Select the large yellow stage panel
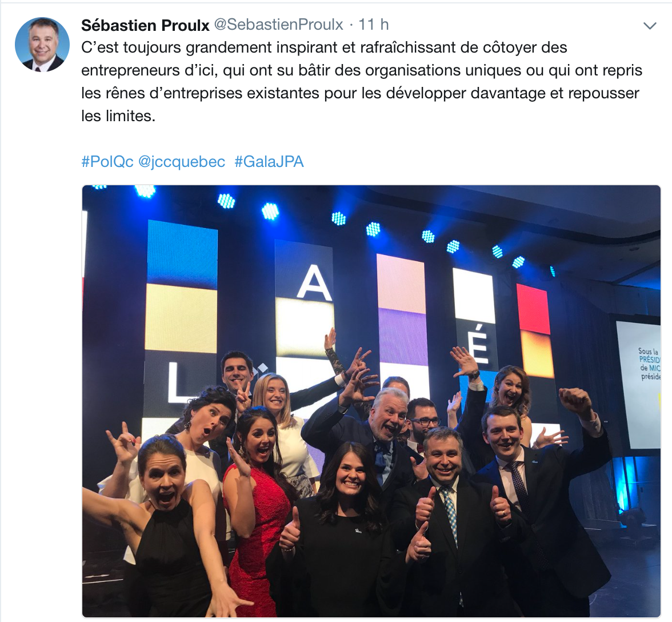This screenshot has height=622, width=672. (181, 318)
